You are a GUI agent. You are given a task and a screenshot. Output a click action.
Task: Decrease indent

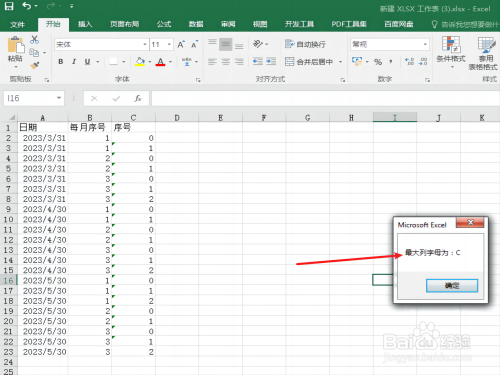click(x=258, y=61)
